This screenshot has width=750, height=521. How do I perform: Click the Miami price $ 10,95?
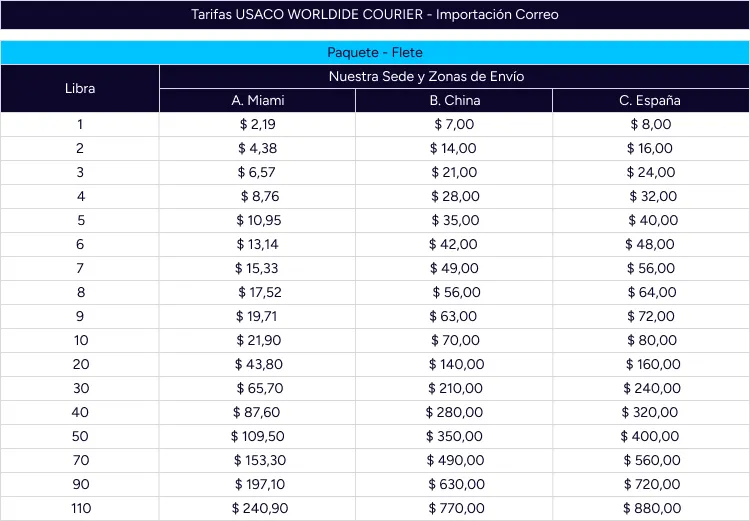pos(259,220)
